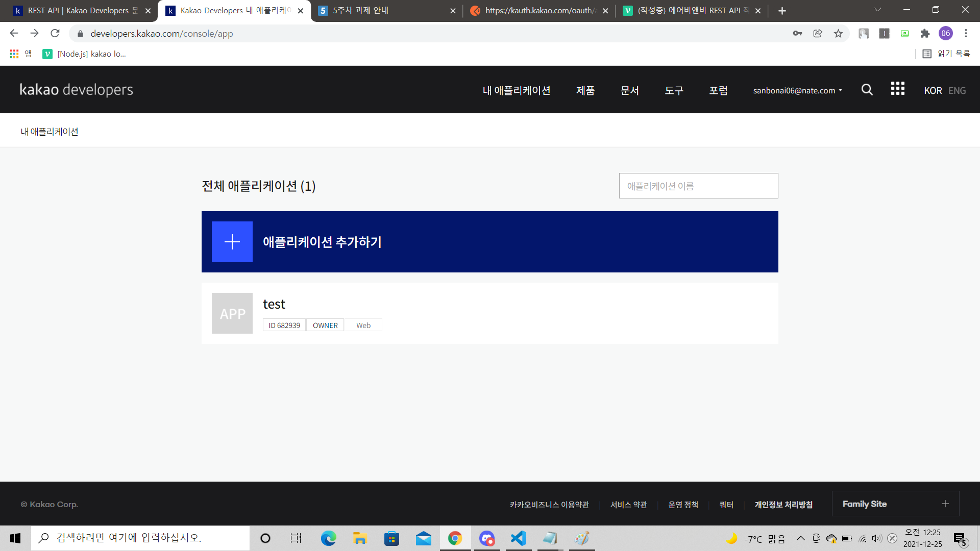This screenshot has width=980, height=551.
Task: Click the search magnifier icon in header
Action: [867, 90]
